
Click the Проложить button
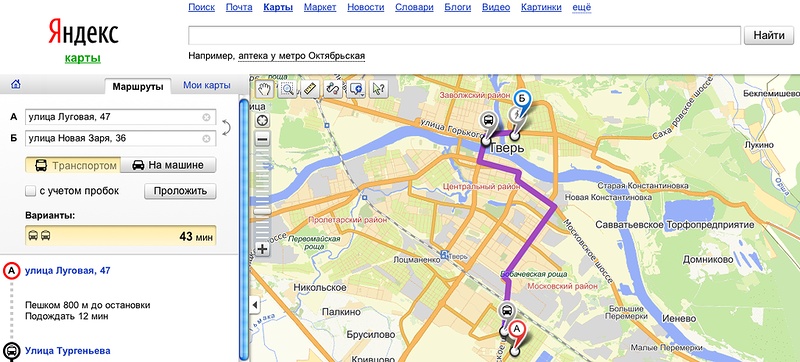coord(180,191)
